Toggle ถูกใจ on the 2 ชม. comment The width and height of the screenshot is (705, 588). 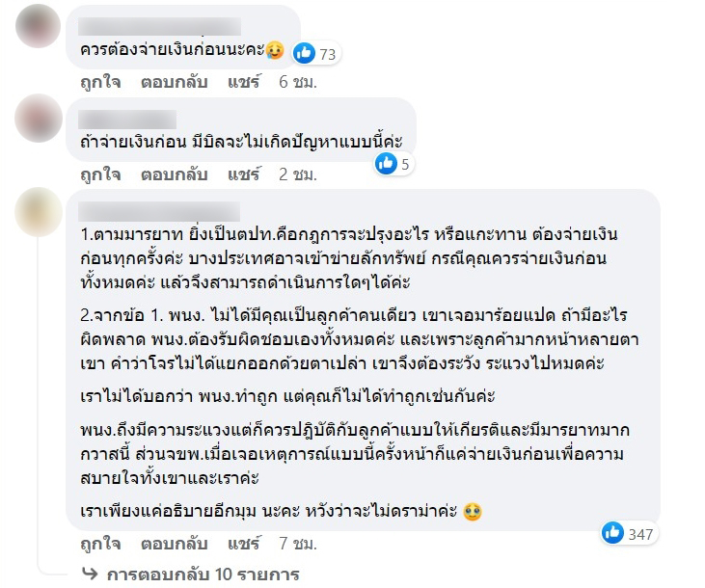pyautogui.click(x=100, y=174)
